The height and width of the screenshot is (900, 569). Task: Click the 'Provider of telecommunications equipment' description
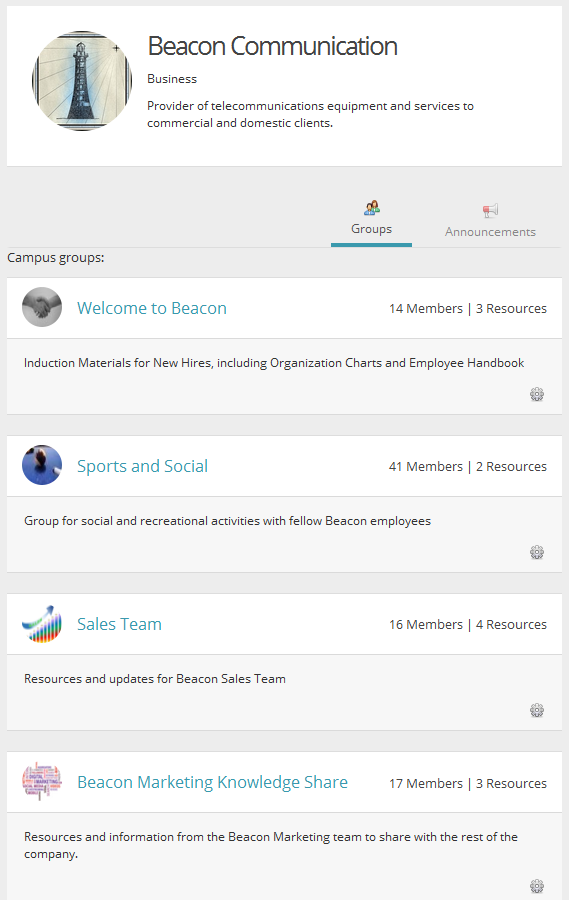(310, 114)
